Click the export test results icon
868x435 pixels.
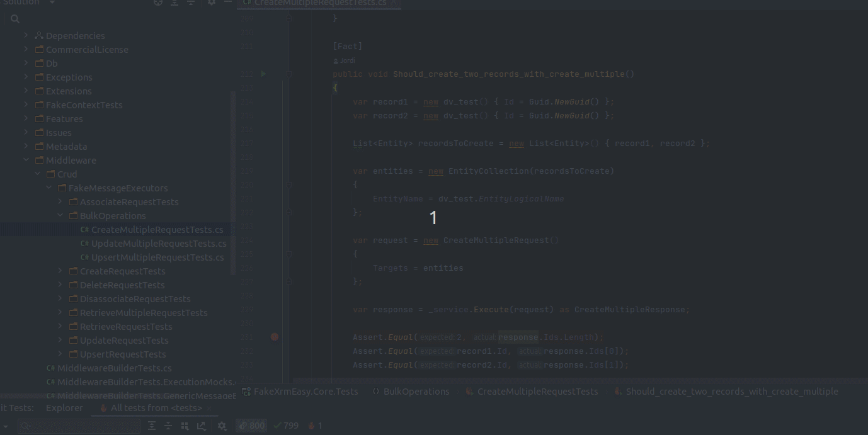point(201,426)
